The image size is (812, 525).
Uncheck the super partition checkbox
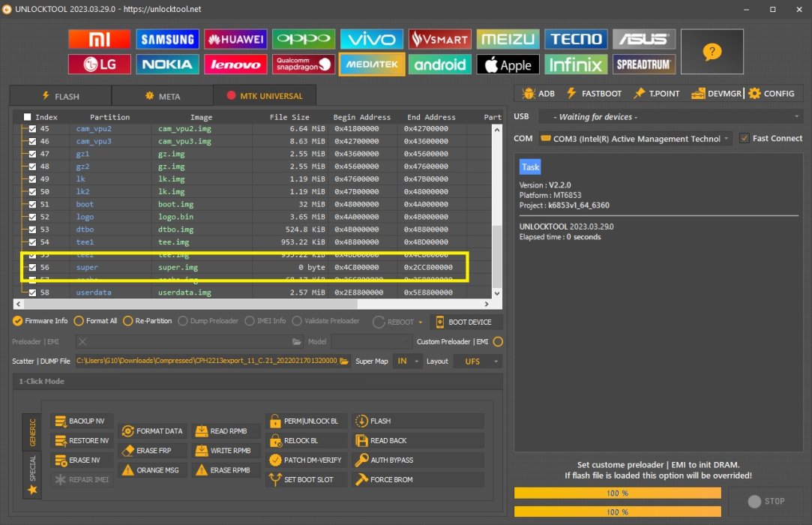(x=33, y=268)
